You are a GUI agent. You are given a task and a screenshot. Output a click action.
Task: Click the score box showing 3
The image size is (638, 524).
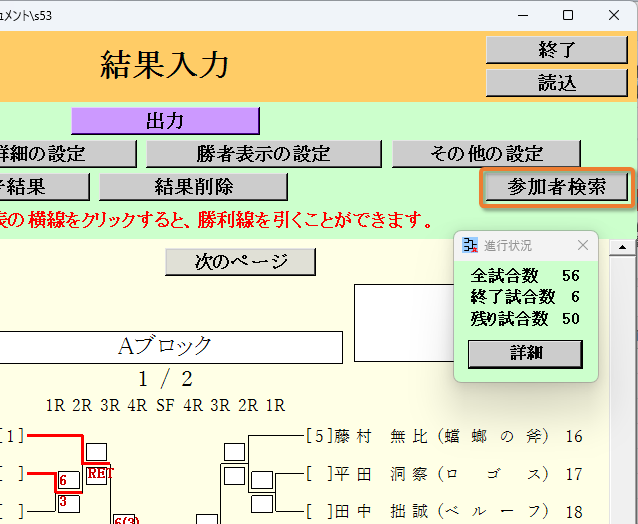[x=69, y=504]
